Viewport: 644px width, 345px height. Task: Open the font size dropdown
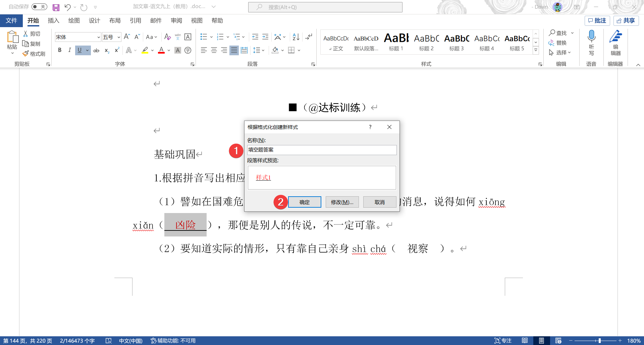pos(119,37)
